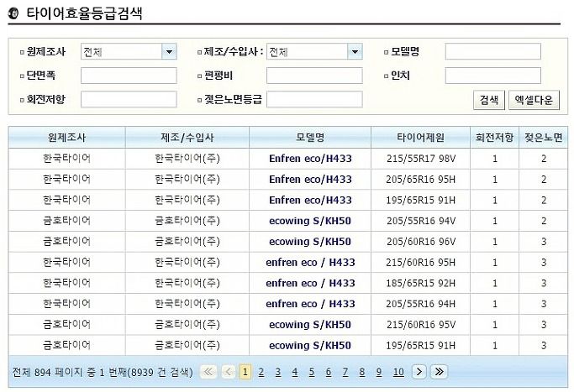Open ecowing S/KH50 195/65R15 91H model link
574x392 pixels.
[x=310, y=346]
